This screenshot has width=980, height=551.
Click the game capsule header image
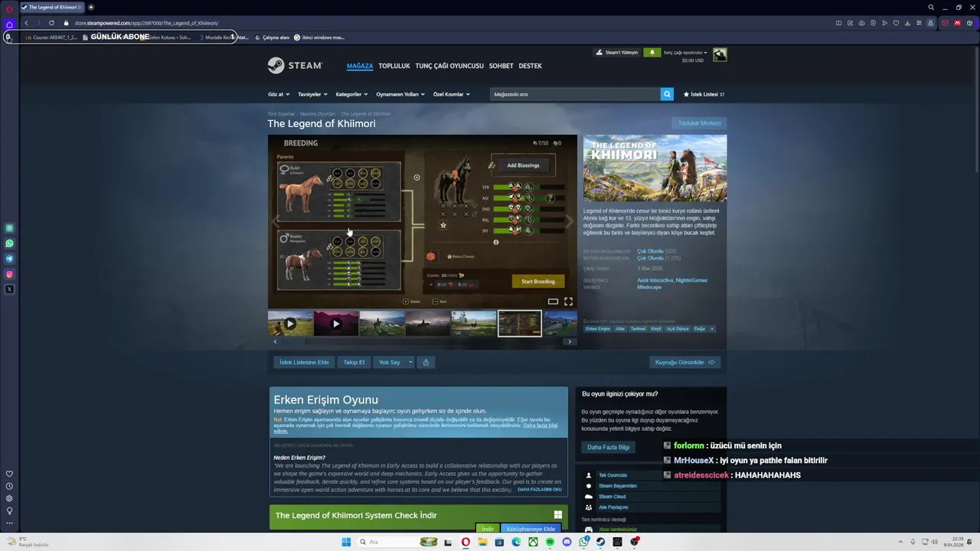[x=655, y=168]
